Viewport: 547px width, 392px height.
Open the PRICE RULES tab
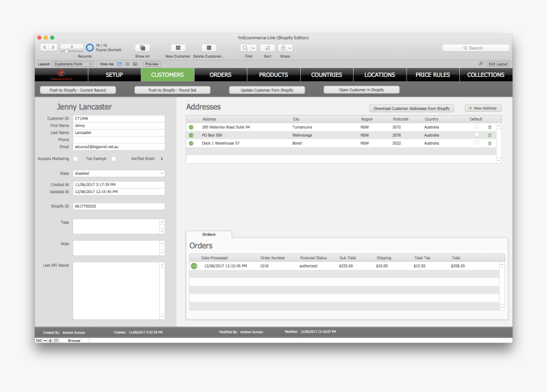(433, 75)
